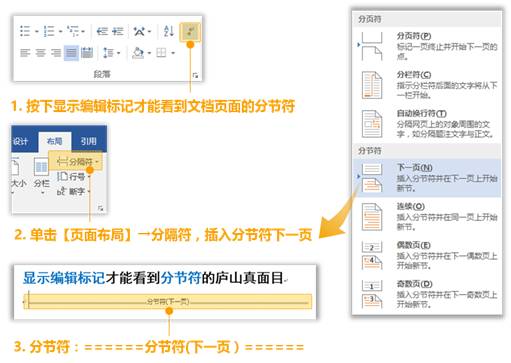Viewport: 511px width, 363px height.
Task: Click the Asian layout icon
Action: click(139, 31)
